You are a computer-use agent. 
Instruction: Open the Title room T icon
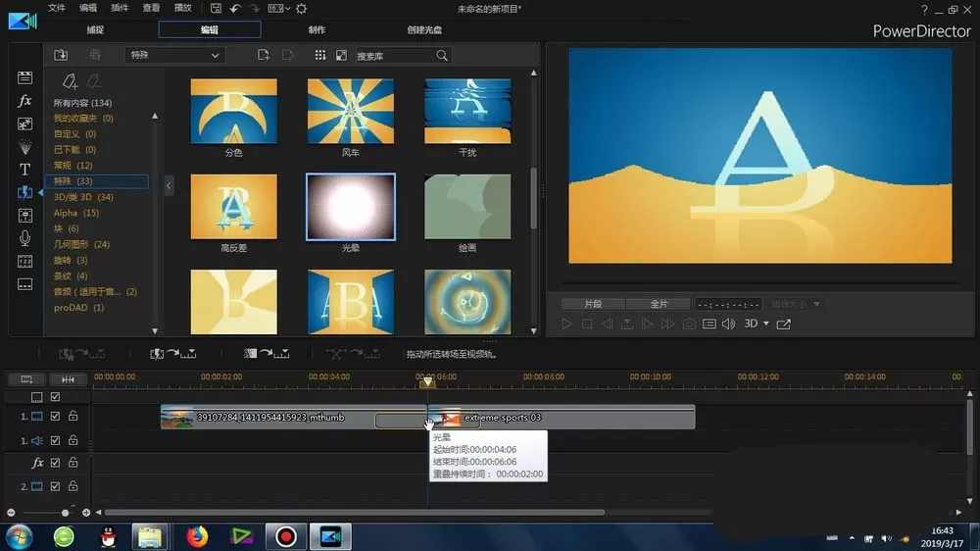[24, 170]
